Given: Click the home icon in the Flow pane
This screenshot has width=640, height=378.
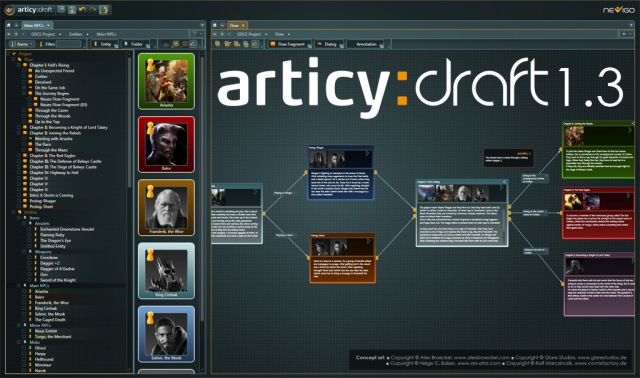Looking at the screenshot, I should click(x=215, y=25).
